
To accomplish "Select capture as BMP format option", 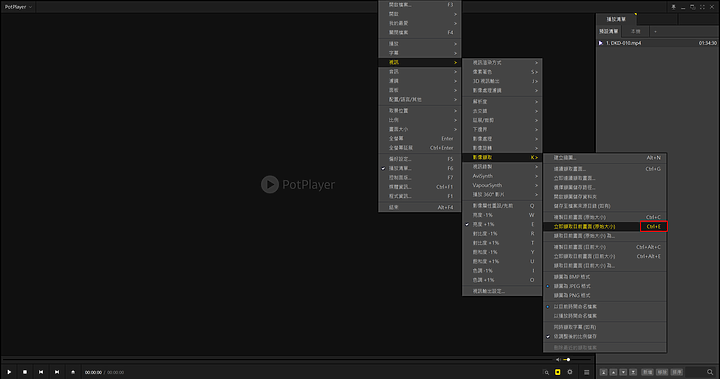I will point(605,277).
